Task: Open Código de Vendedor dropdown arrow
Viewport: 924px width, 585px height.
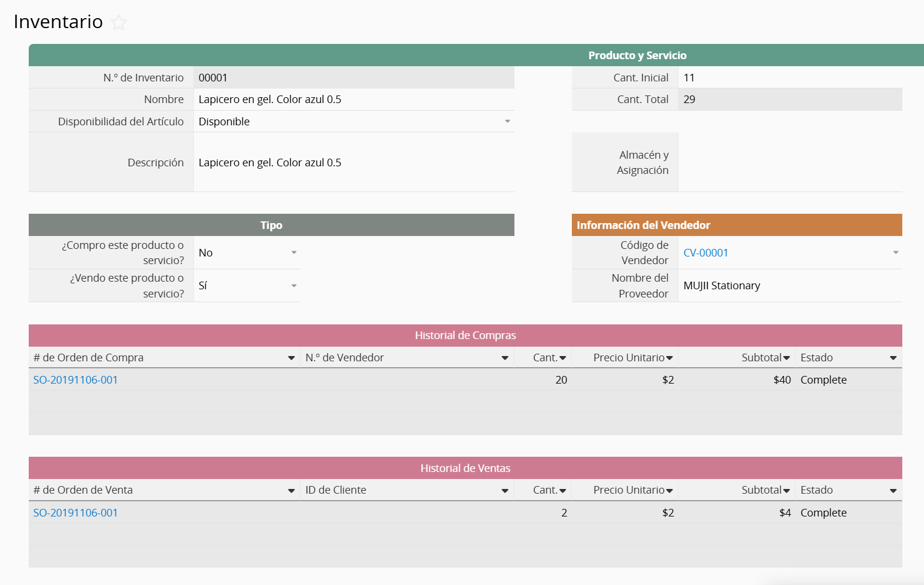Action: 895,253
